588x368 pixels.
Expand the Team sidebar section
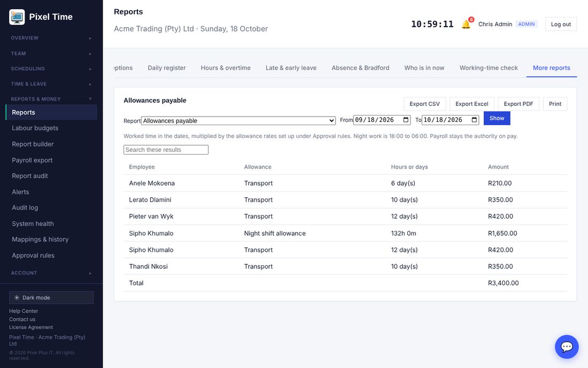point(51,53)
